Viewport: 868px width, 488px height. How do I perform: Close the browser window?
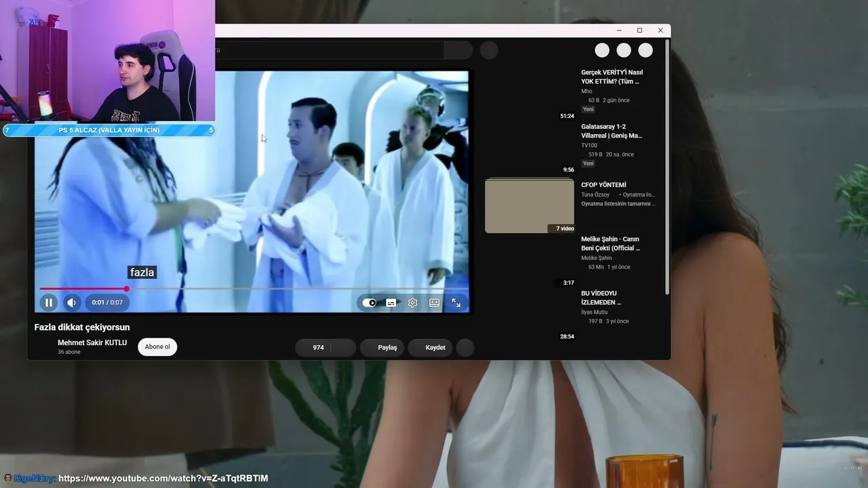[x=660, y=30]
